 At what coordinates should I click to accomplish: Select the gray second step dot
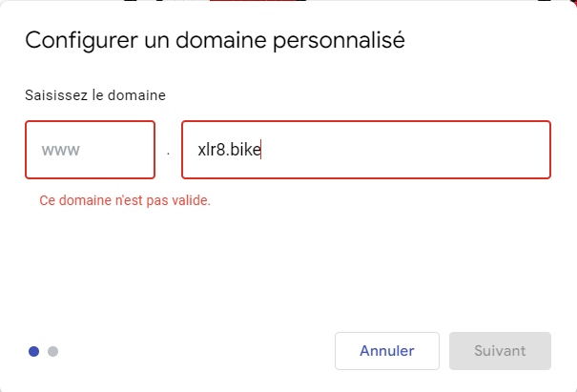53,351
